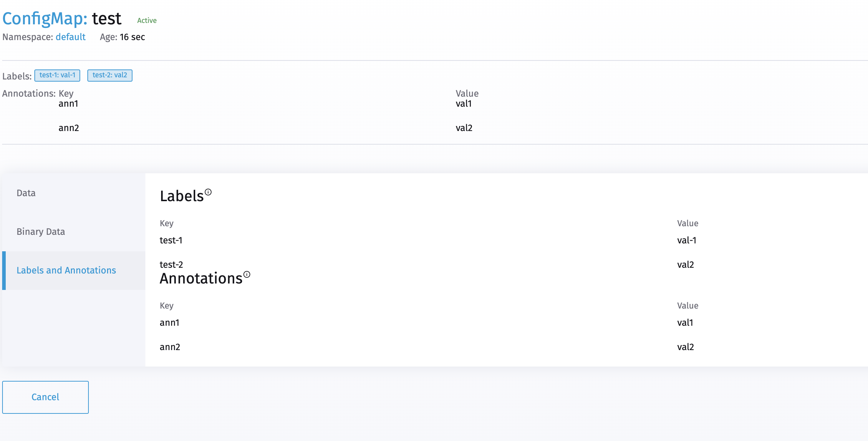The image size is (868, 441).
Task: Click the info icon beside Annotations heading
Action: (247, 274)
